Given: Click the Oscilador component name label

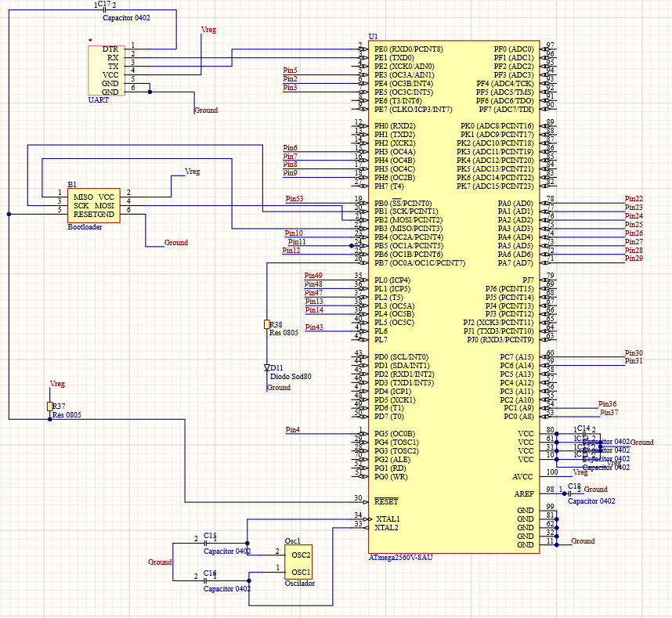Looking at the screenshot, I should click(299, 584).
